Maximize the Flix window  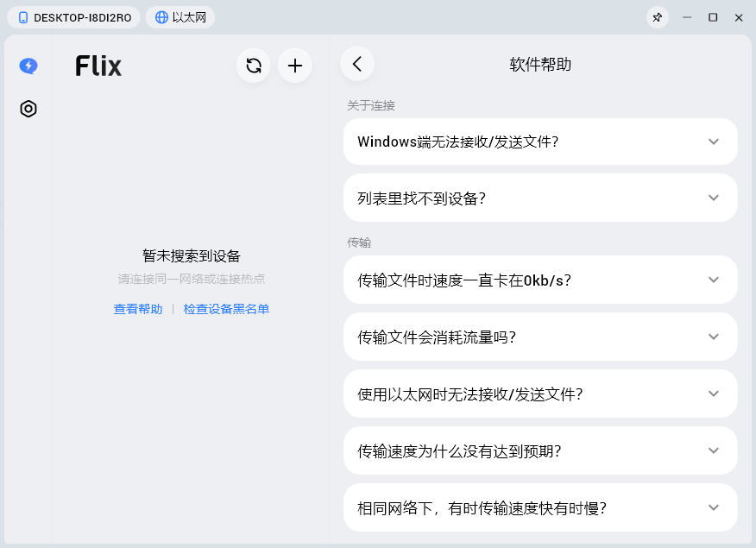[x=713, y=18]
